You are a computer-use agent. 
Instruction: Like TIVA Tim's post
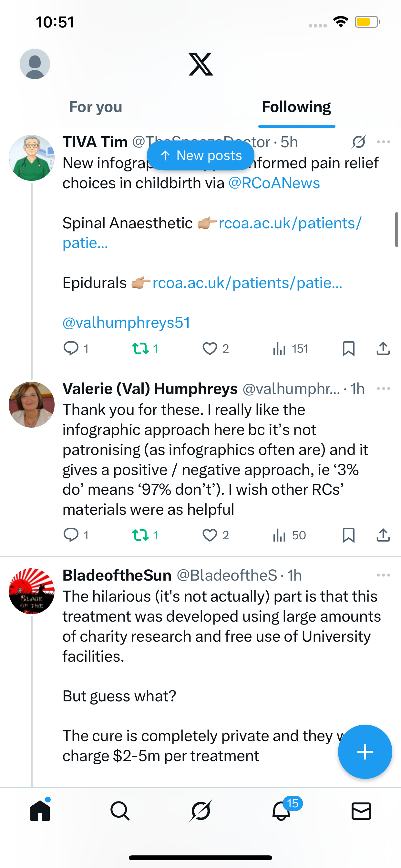click(x=210, y=348)
